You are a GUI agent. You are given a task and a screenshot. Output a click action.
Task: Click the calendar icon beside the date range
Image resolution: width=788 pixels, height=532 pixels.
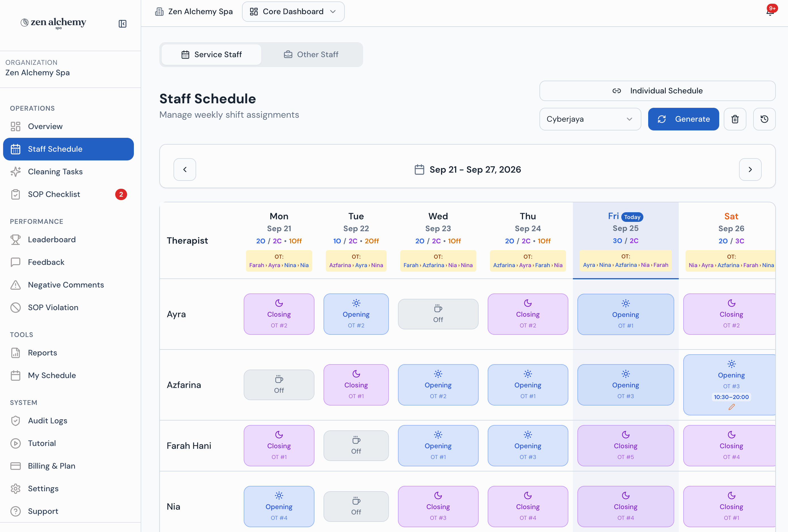click(x=419, y=170)
